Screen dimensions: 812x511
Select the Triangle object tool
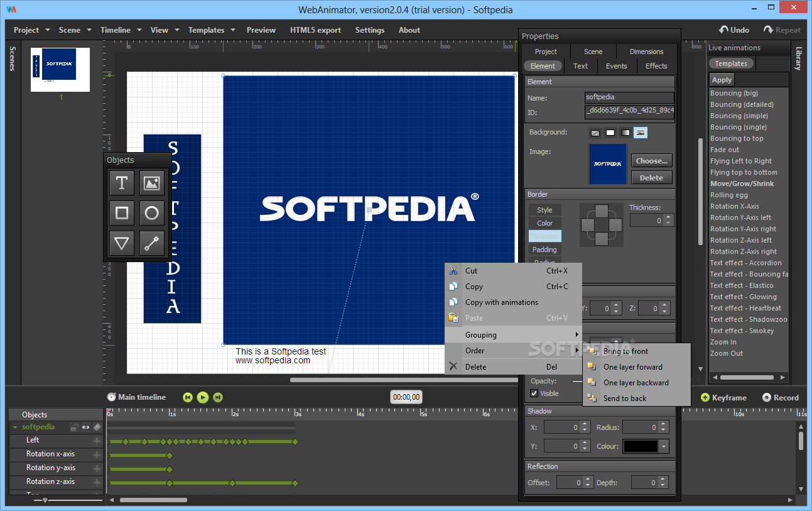pyautogui.click(x=122, y=243)
